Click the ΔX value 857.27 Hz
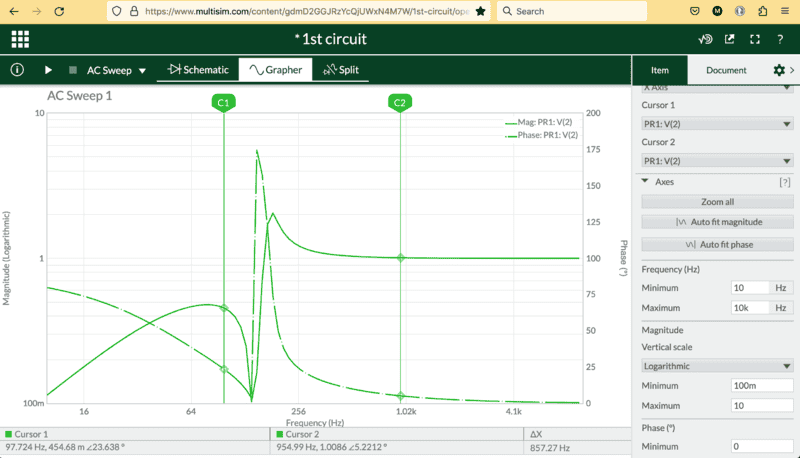800x458 pixels. tap(549, 448)
